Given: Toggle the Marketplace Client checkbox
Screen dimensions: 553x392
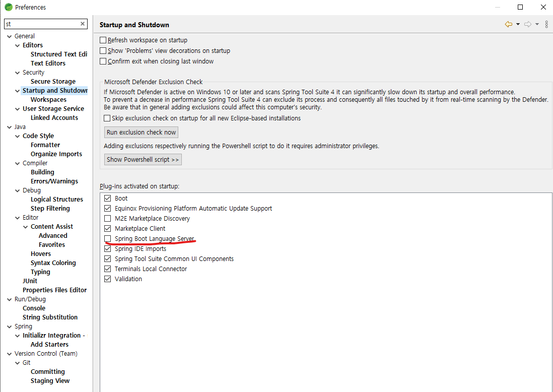Looking at the screenshot, I should (x=108, y=229).
